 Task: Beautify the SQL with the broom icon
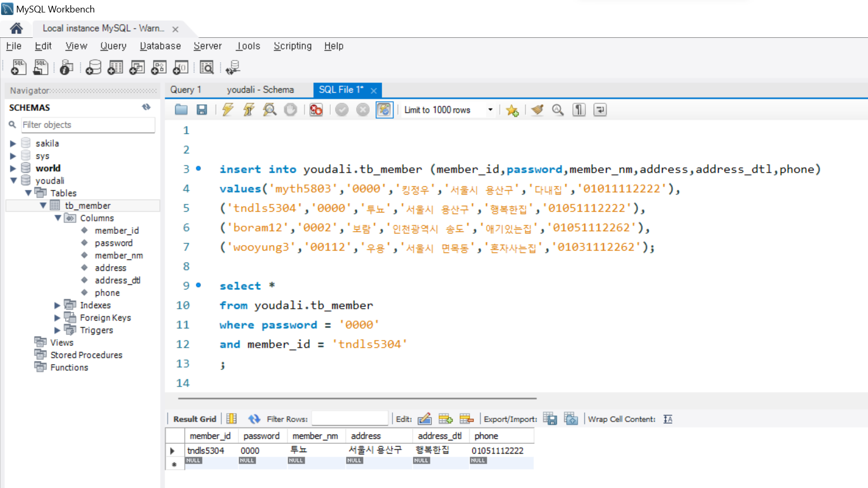537,109
